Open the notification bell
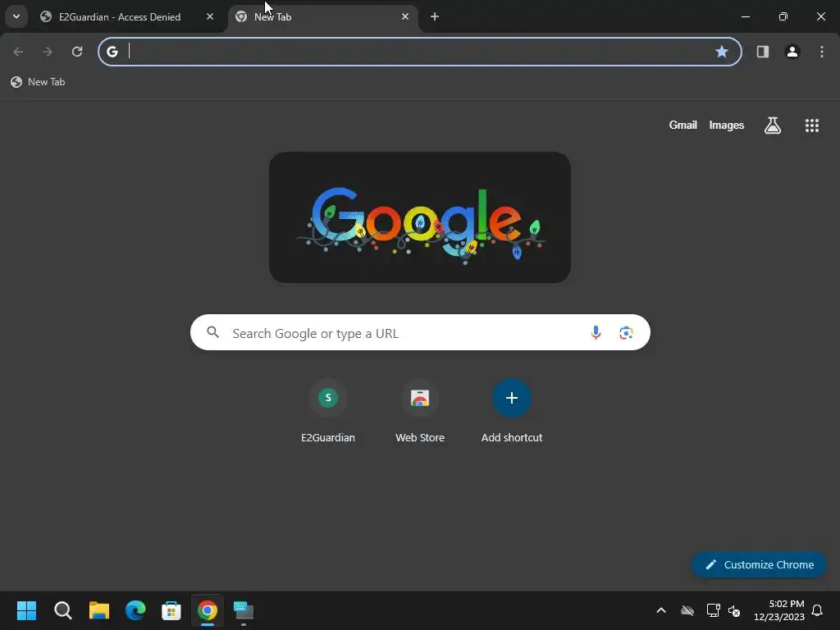This screenshot has height=630, width=840. (817, 610)
